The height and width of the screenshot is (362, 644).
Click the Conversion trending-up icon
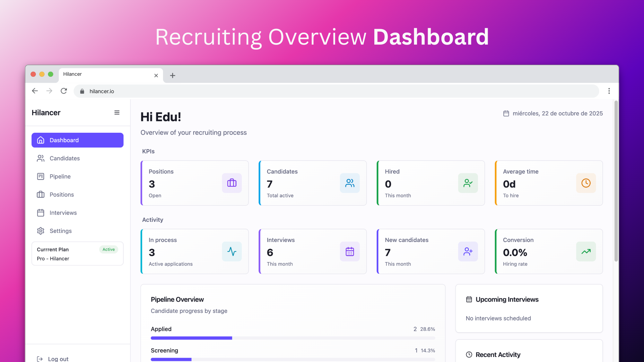point(586,251)
